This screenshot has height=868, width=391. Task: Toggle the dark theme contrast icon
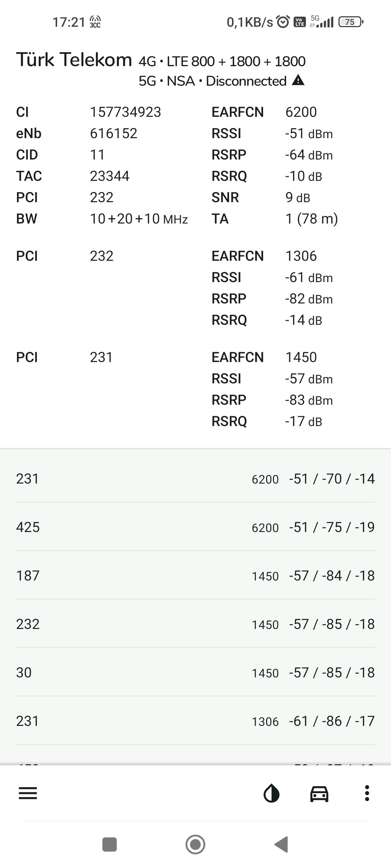272,793
